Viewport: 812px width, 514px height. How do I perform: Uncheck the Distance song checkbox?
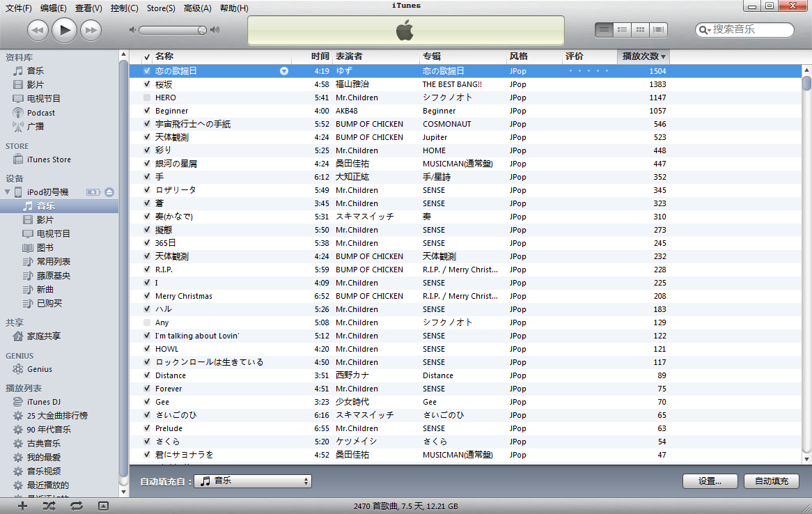147,375
